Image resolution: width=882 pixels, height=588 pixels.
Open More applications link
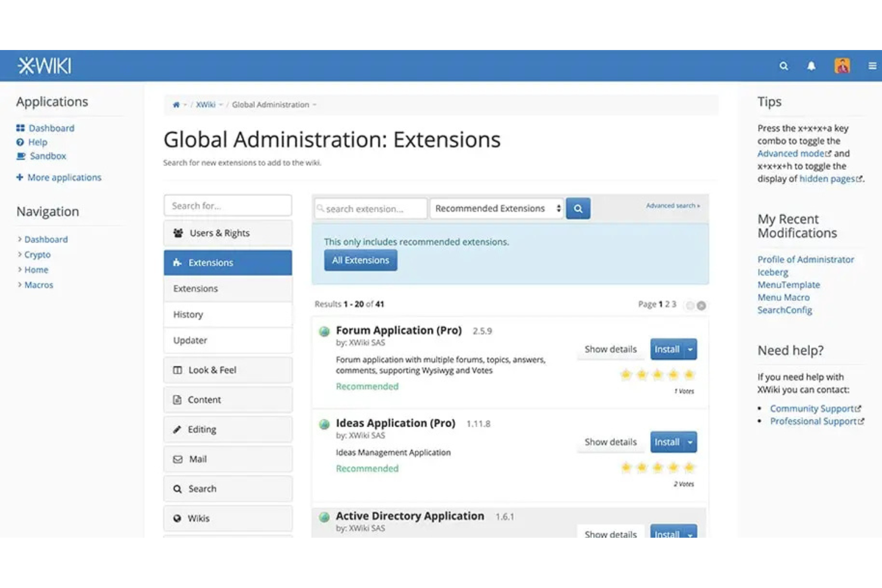pos(64,178)
